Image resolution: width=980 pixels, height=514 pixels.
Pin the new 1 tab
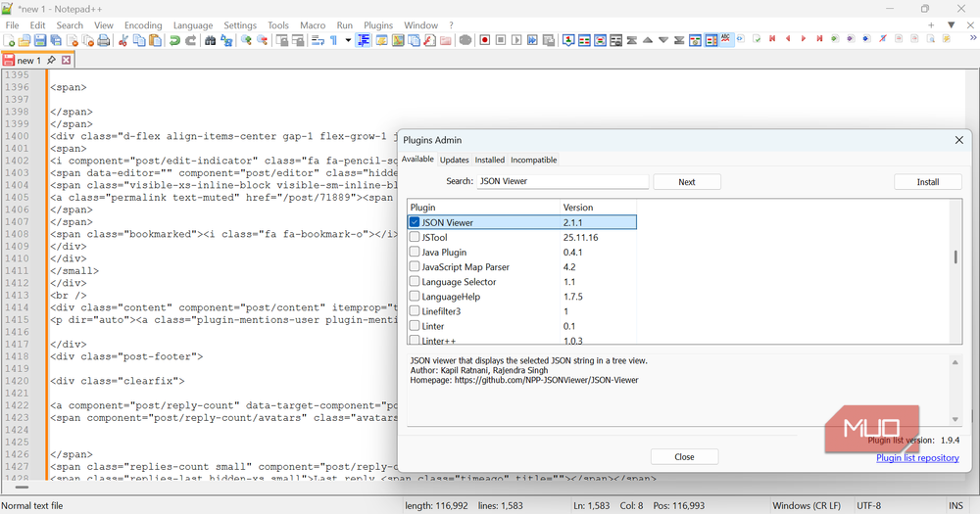pos(51,60)
